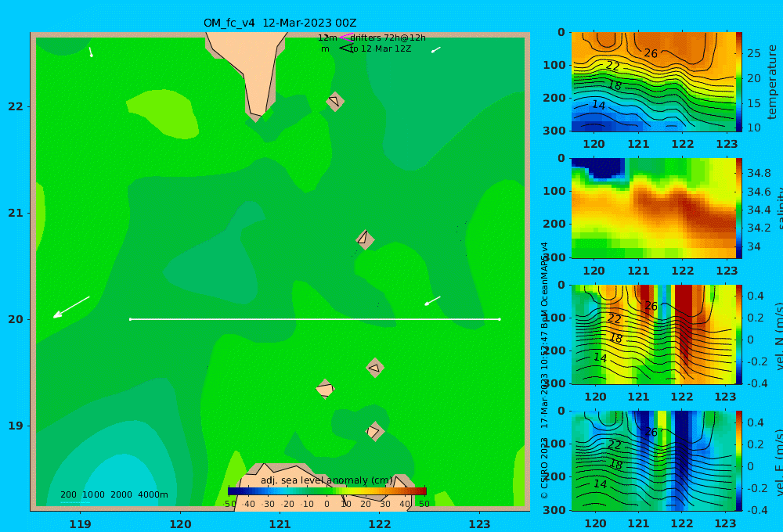Screen dimensions: 783x532
Task: Click latitude label 19 on main map
Action: tap(16, 426)
